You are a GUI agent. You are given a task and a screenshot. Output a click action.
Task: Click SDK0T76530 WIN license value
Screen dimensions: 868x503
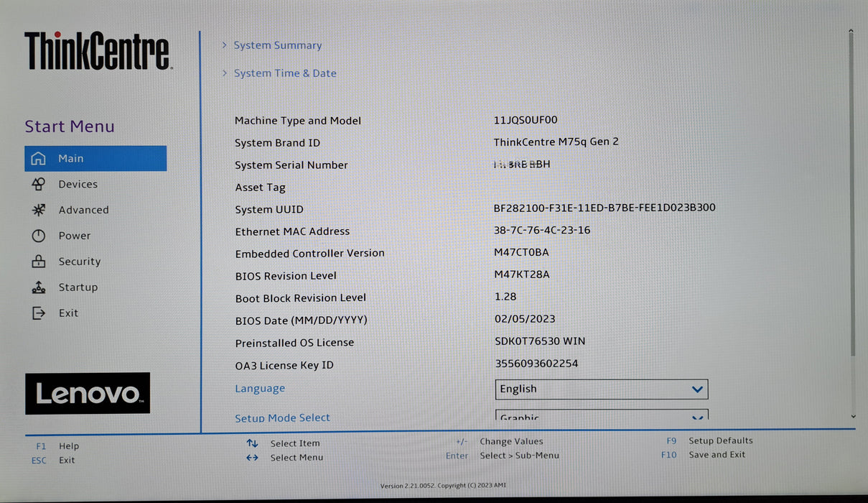540,341
